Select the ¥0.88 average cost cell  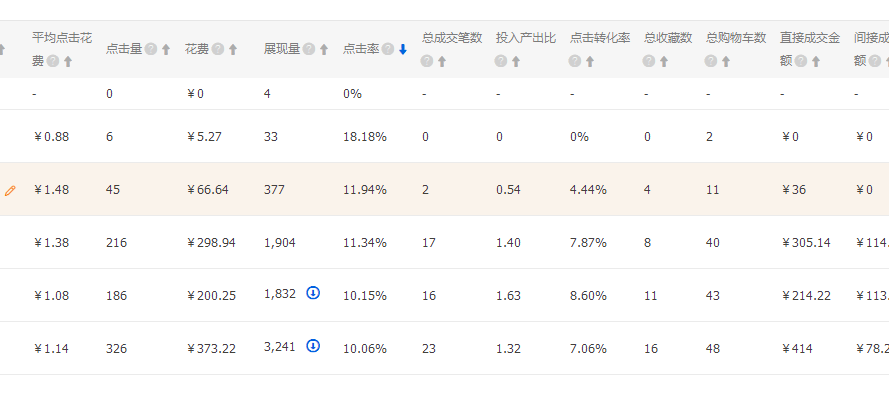tap(51, 137)
